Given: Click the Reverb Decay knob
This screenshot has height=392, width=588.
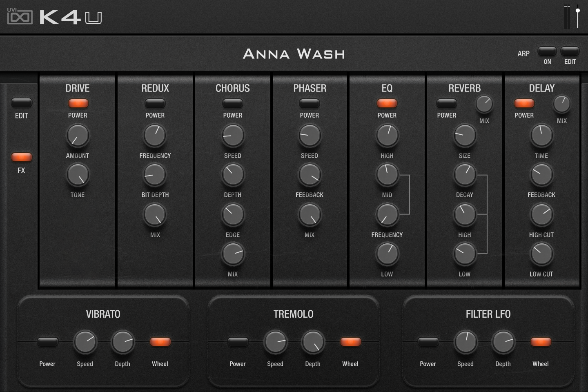Looking at the screenshot, I should 465,175.
